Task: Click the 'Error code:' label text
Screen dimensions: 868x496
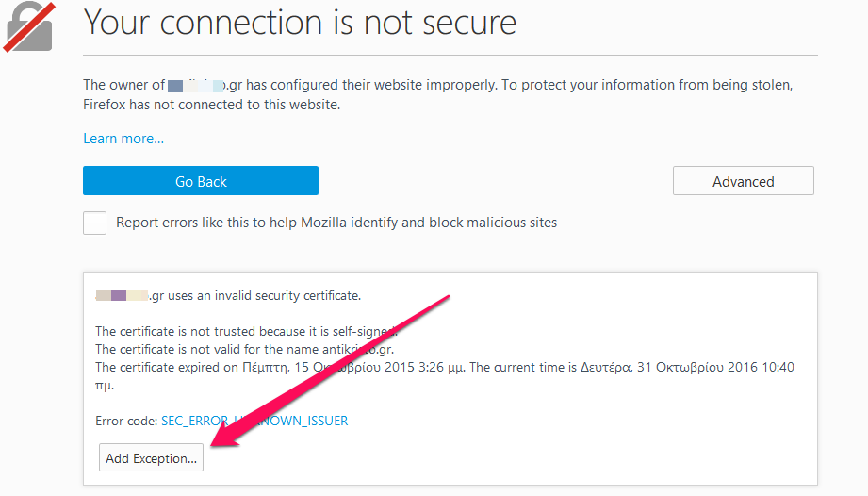Action: [x=127, y=421]
